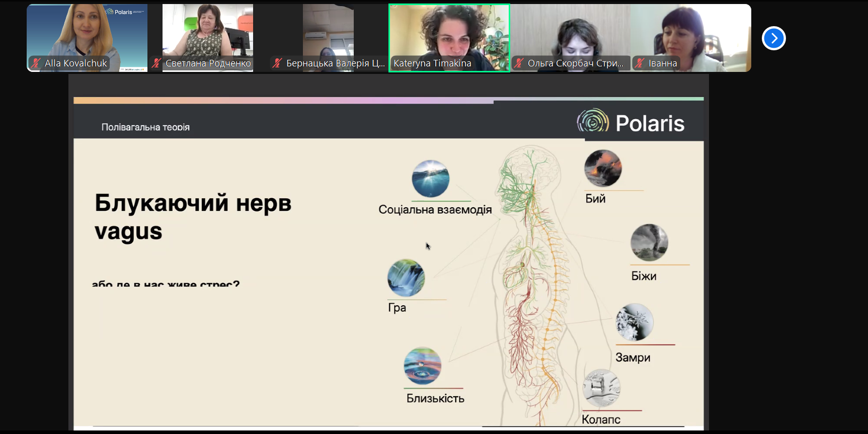This screenshot has height=434, width=868.
Task: Click the volcano image above Бий
Action: (603, 168)
